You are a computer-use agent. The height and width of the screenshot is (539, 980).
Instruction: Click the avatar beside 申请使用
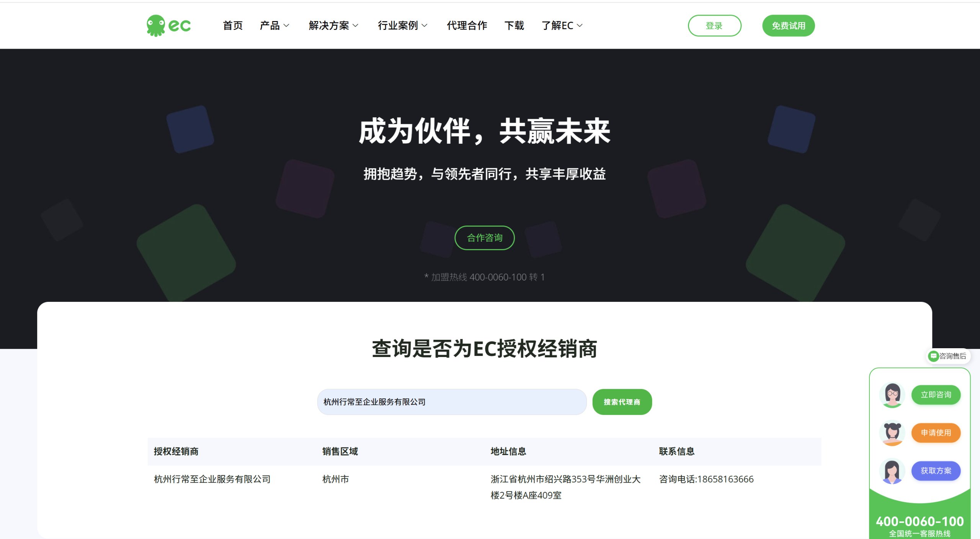tap(892, 433)
